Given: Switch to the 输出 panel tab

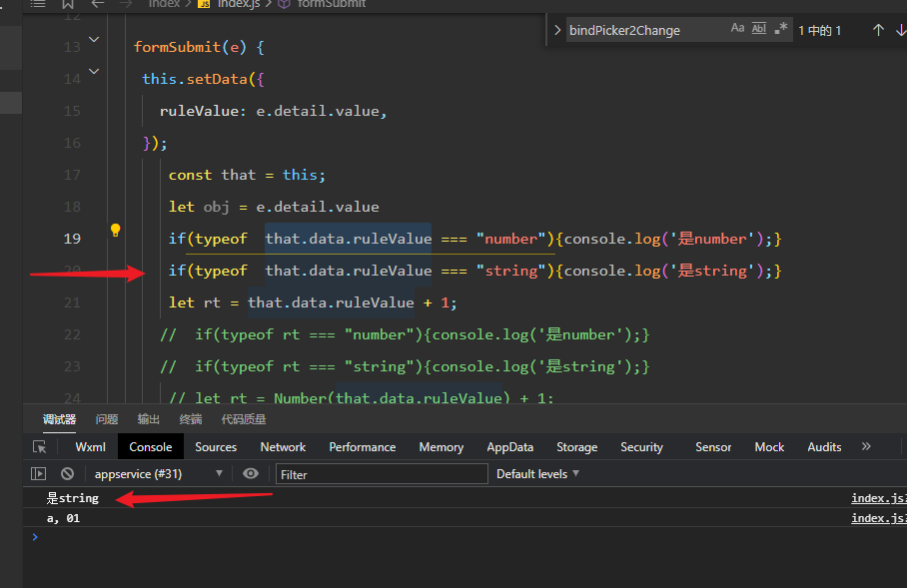Looking at the screenshot, I should pyautogui.click(x=149, y=419).
